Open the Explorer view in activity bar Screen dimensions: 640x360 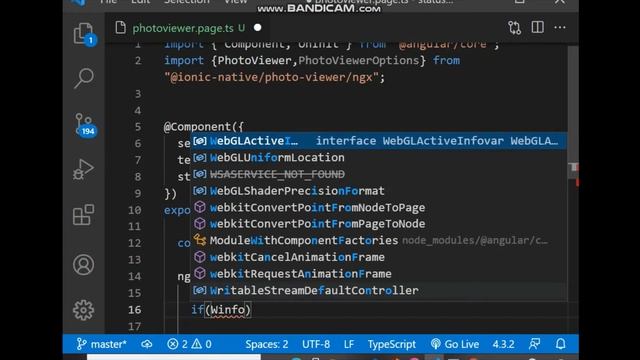(84, 33)
